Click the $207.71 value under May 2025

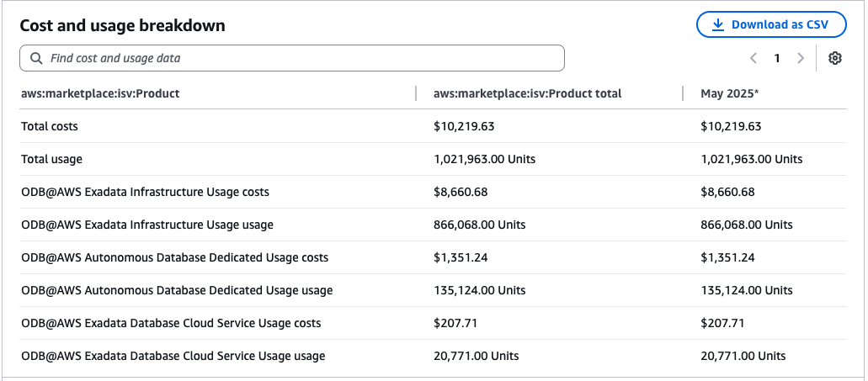tap(722, 323)
